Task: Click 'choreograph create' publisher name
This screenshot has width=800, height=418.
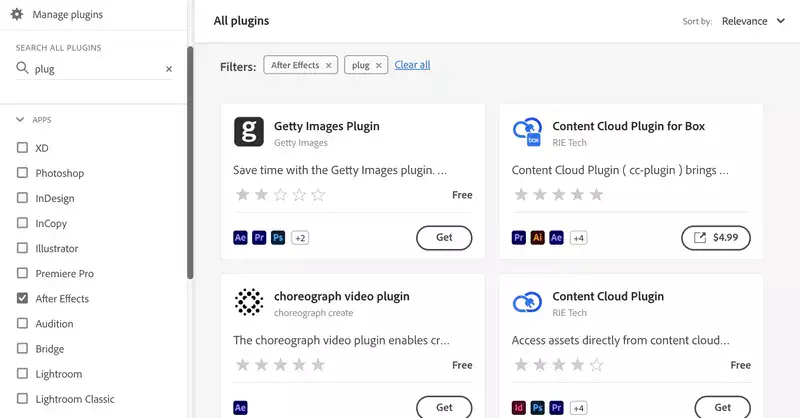Action: (313, 313)
